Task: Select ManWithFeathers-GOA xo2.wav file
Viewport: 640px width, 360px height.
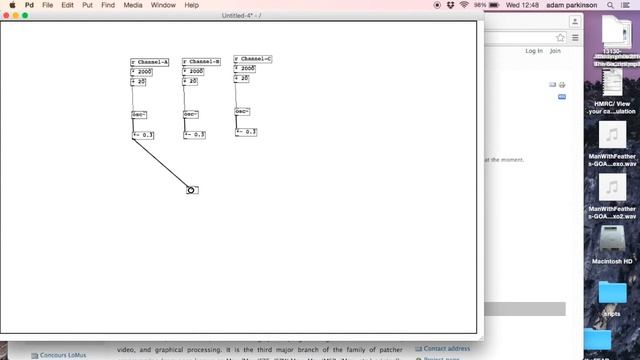Action: pyautogui.click(x=612, y=196)
